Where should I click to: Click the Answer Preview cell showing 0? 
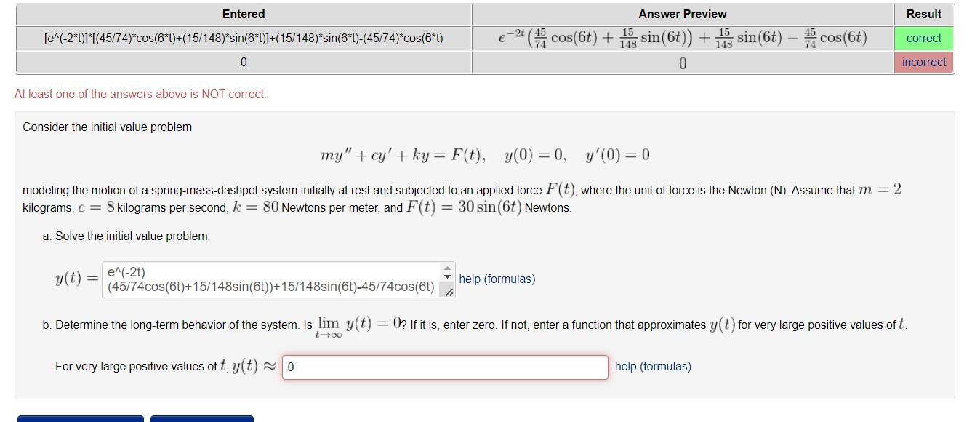680,62
